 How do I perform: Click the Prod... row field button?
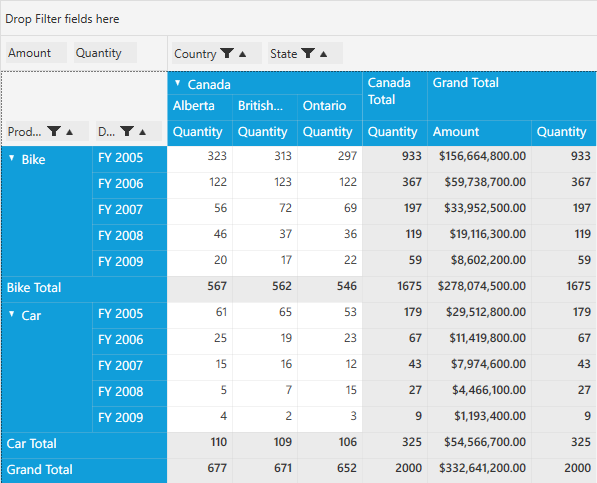pos(47,131)
